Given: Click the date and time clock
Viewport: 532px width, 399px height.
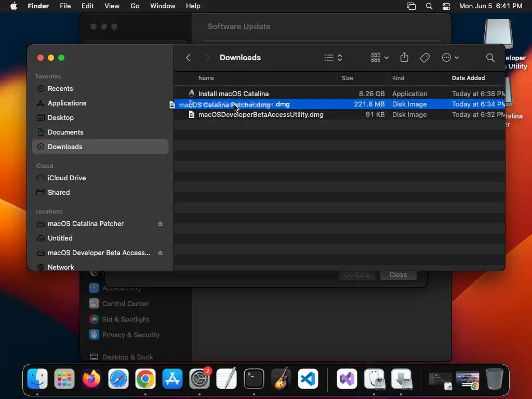Looking at the screenshot, I should click(490, 6).
